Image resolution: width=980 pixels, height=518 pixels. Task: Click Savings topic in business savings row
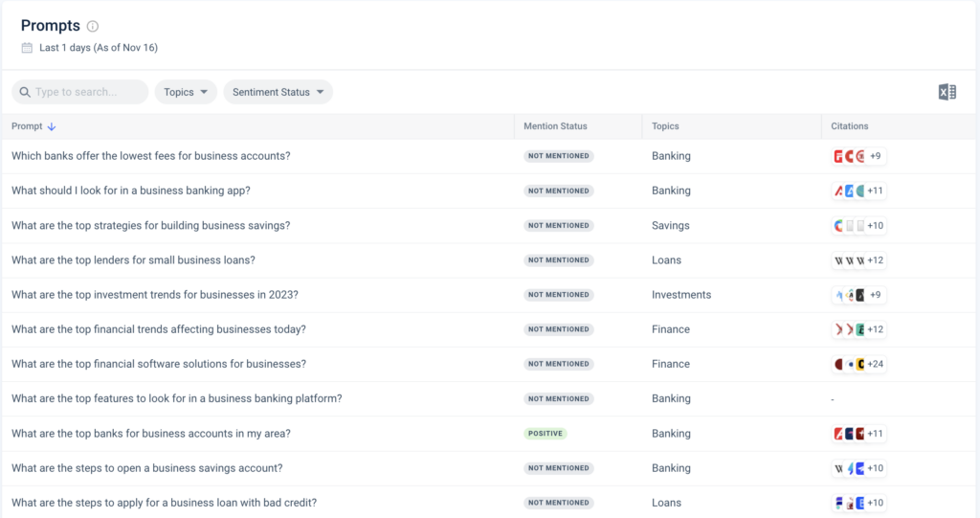point(670,226)
